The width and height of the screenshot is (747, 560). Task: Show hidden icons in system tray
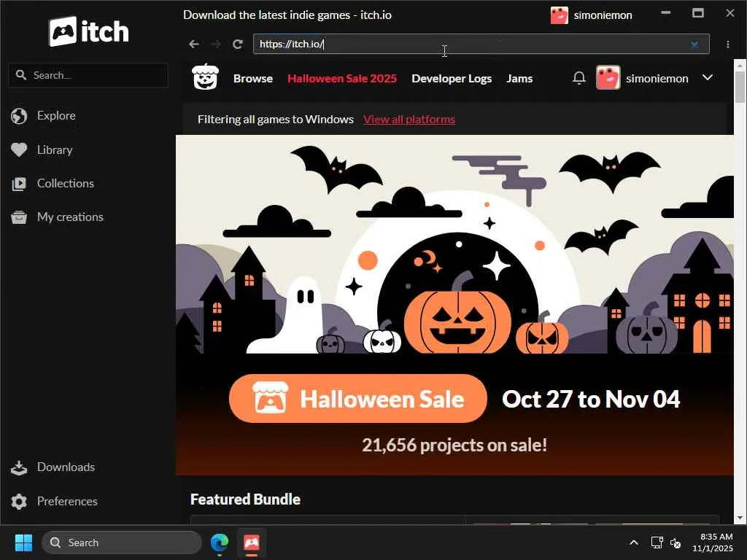click(x=634, y=542)
